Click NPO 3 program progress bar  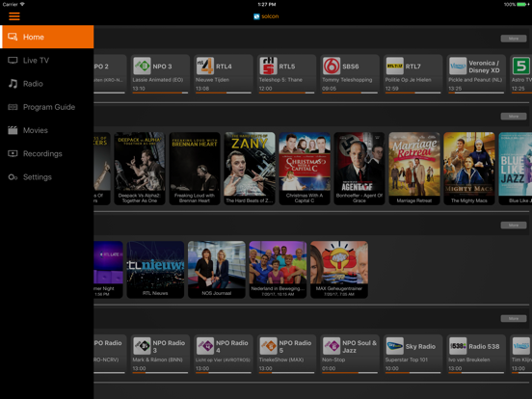(160, 93)
